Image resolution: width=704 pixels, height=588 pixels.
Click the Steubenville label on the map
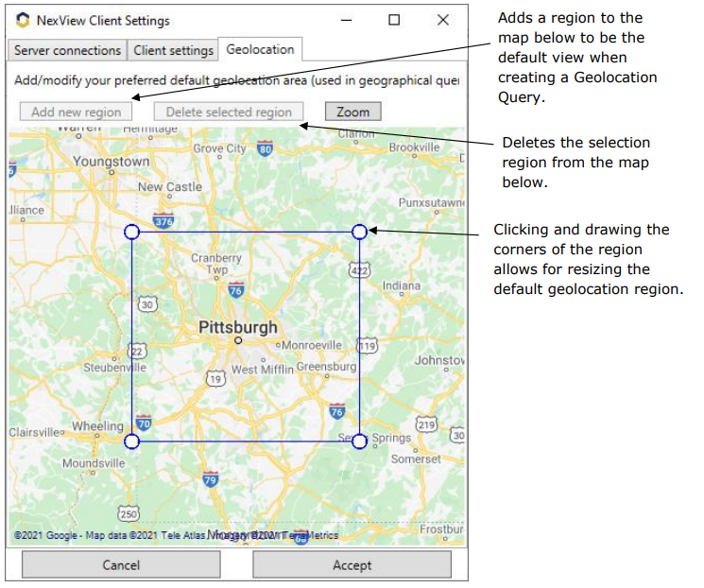tap(114, 368)
